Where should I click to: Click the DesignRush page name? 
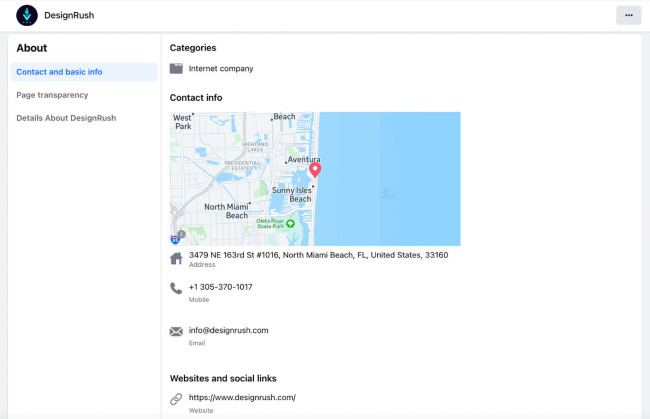pos(69,15)
